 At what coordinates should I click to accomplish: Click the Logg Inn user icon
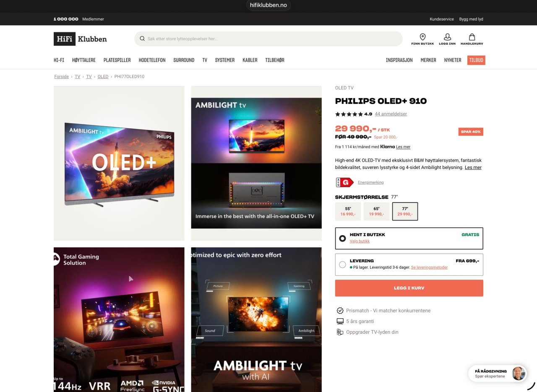pyautogui.click(x=447, y=37)
